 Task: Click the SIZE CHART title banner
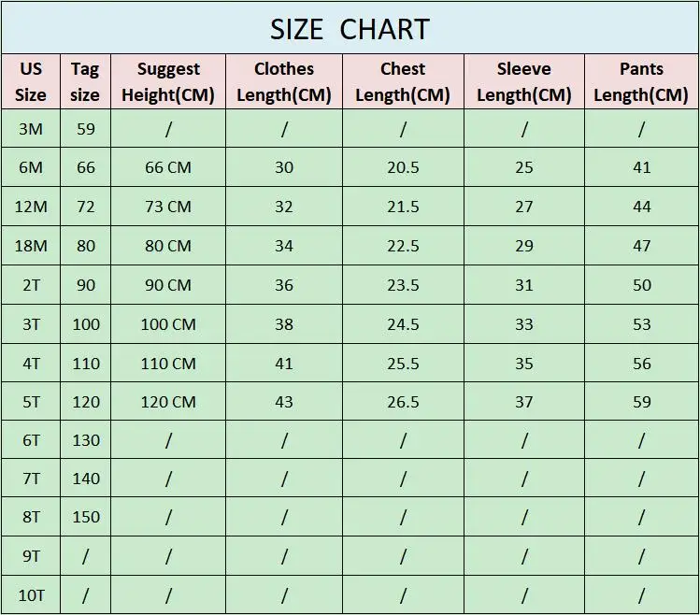click(x=350, y=29)
